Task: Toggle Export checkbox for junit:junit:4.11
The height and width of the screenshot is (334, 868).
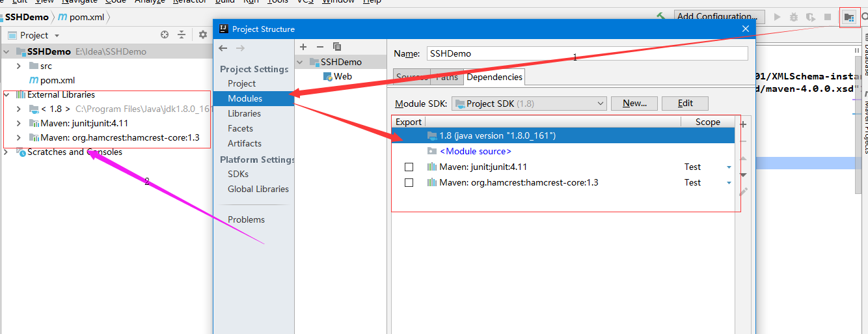Action: coord(409,167)
